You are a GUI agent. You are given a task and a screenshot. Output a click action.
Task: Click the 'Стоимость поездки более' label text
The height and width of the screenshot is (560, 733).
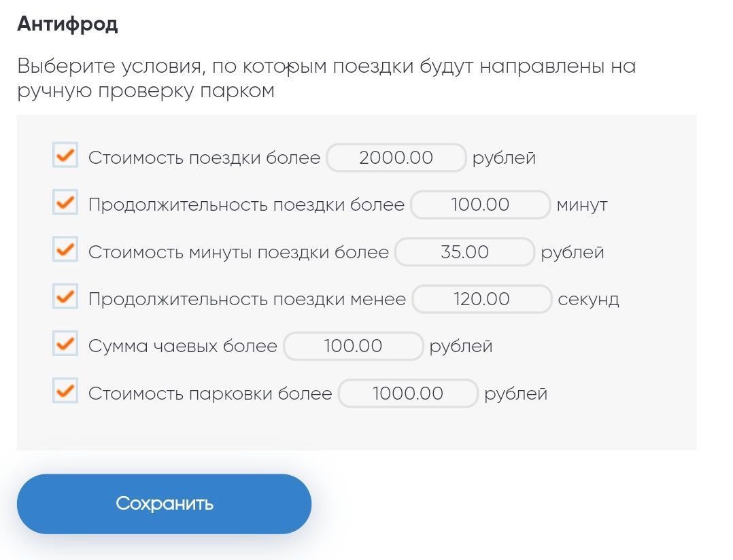(204, 158)
